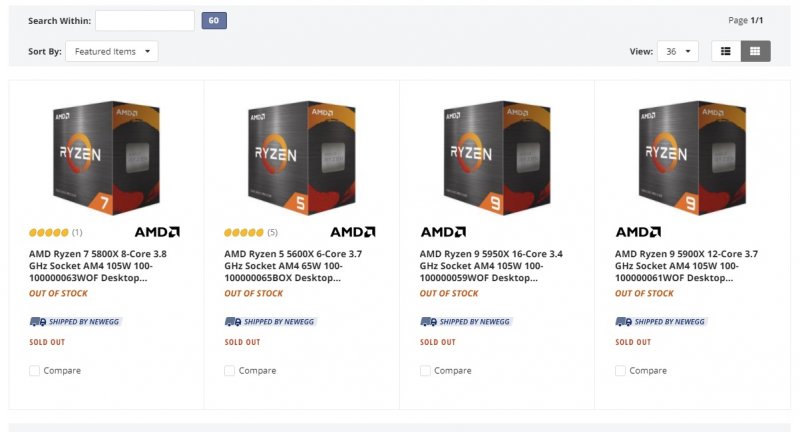This screenshot has height=432, width=800.
Task: Enable Compare for Ryzen 9 5950X
Action: [426, 371]
